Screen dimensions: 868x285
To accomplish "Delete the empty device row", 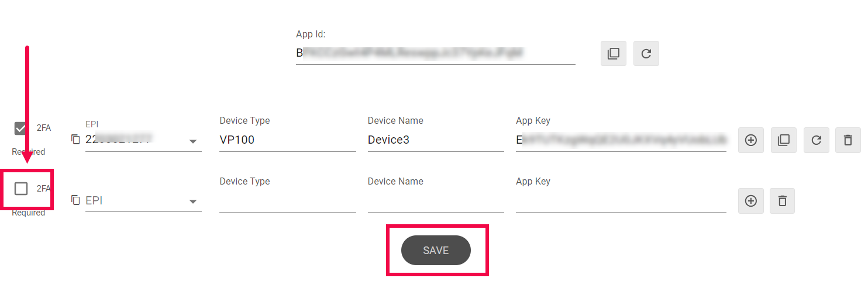I will tap(783, 201).
